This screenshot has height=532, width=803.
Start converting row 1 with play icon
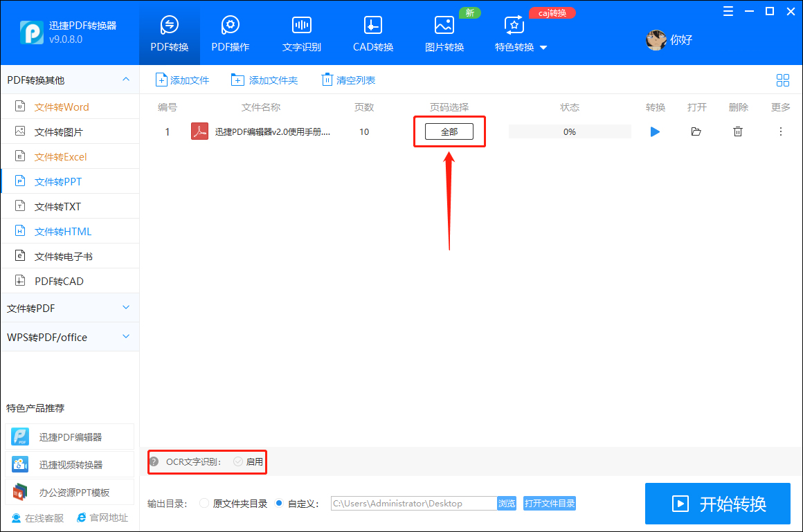click(x=655, y=131)
